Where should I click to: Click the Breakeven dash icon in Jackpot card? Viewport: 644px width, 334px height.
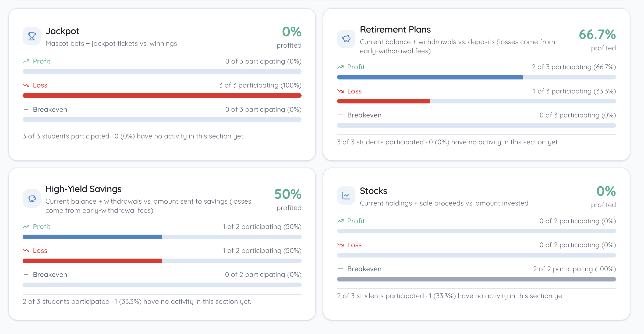pyautogui.click(x=26, y=109)
